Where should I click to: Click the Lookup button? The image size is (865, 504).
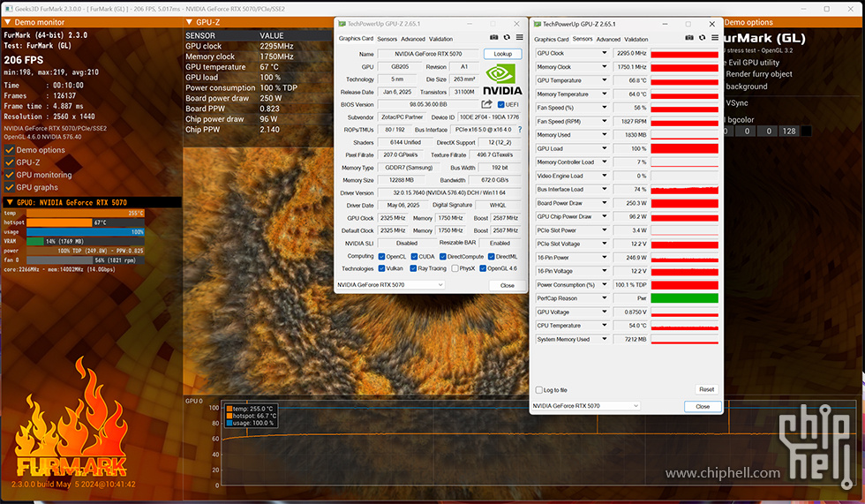click(502, 54)
